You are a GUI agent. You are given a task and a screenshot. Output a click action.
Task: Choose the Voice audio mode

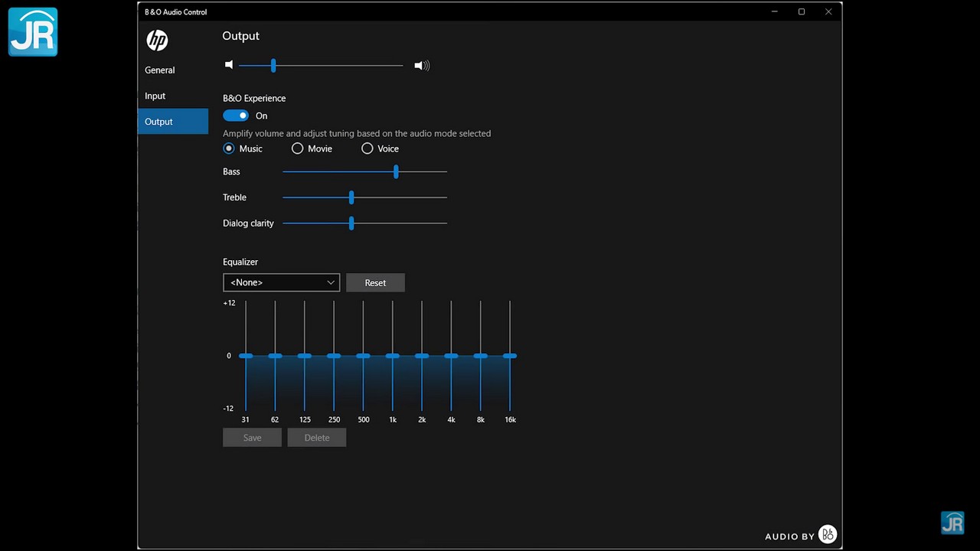click(x=367, y=148)
